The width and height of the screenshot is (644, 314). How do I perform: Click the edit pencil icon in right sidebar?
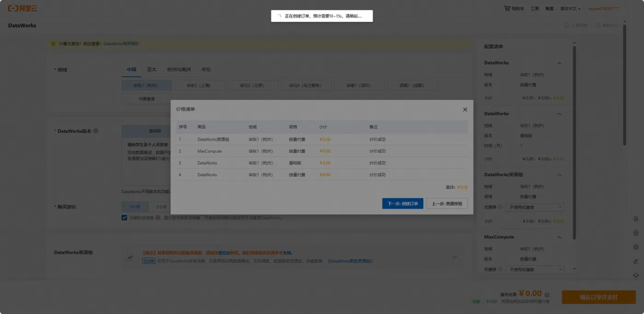(636, 261)
